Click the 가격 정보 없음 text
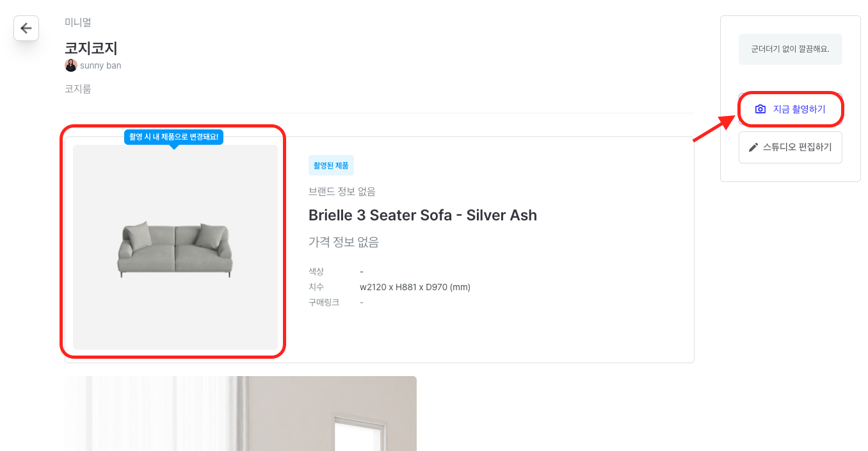The width and height of the screenshot is (868, 451). (x=344, y=242)
